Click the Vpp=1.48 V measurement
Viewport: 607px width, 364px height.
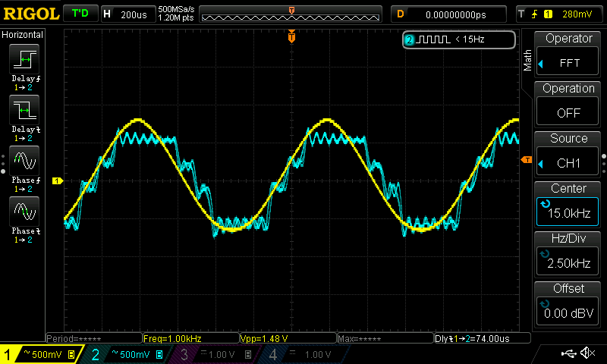288,338
